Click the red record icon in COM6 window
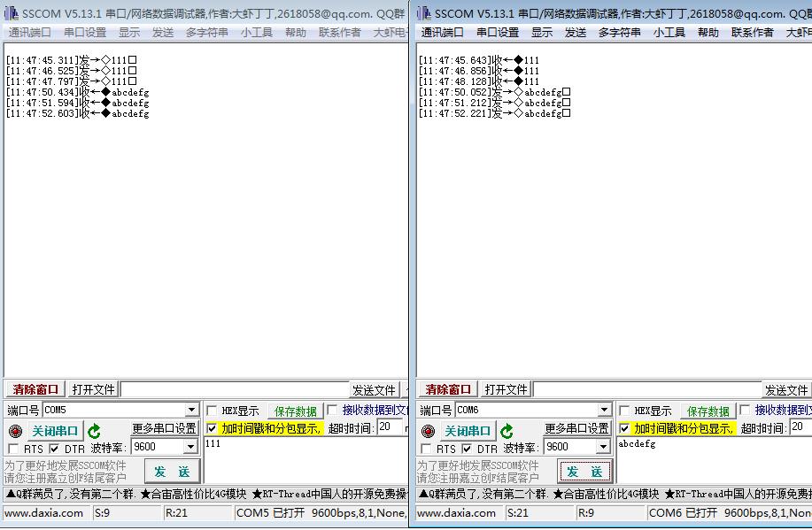This screenshot has height=530, width=812. [429, 431]
